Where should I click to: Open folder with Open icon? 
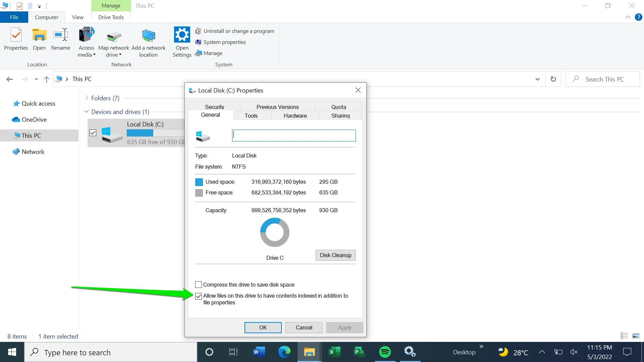point(39,39)
